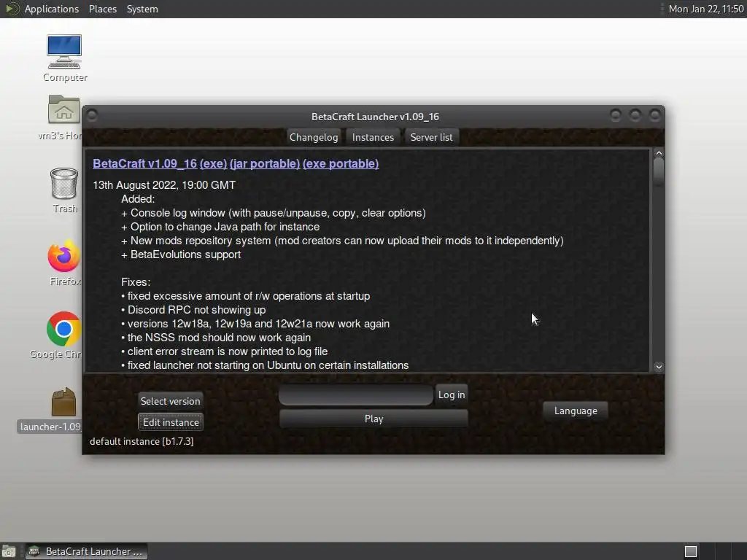Screen dimensions: 747x560
Task: Click 'the NSSS mod should now work again' line
Action: pos(216,338)
